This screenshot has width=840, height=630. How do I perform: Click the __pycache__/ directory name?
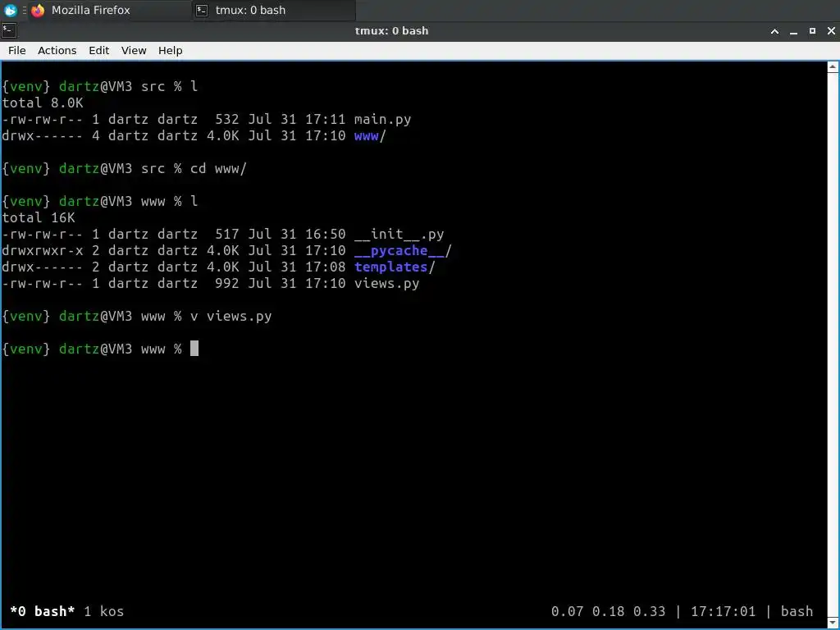click(403, 251)
